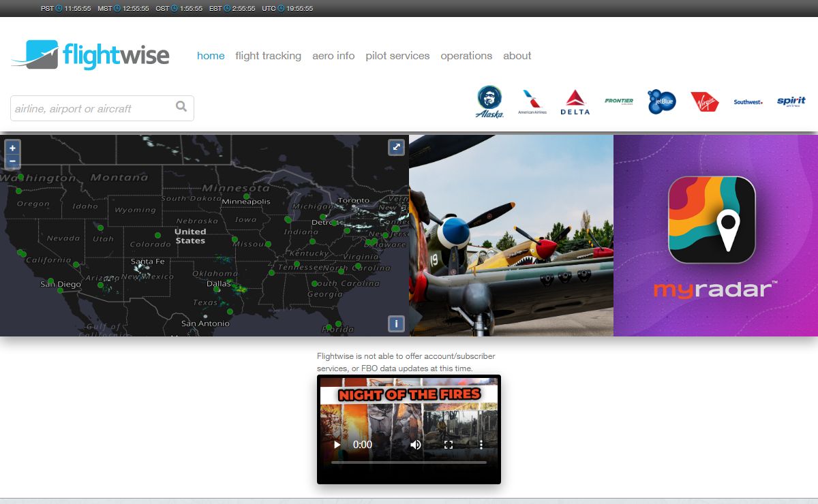This screenshot has height=504, width=818.
Task: Select the Delta logo
Action: pyautogui.click(x=575, y=102)
